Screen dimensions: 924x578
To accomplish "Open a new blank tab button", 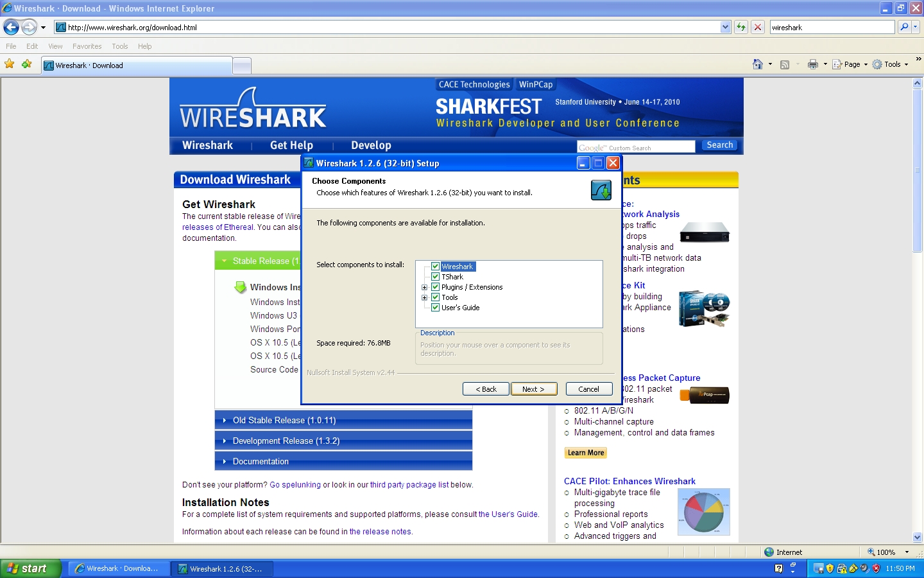I will (x=242, y=66).
